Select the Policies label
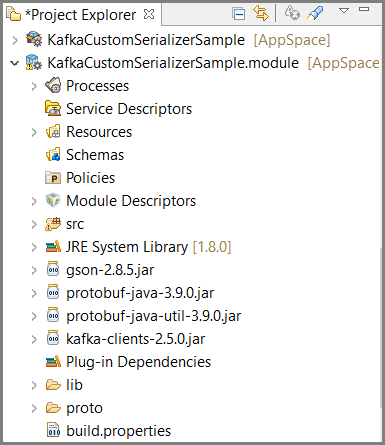Screen dimensions: 385x445 [x=90, y=178]
